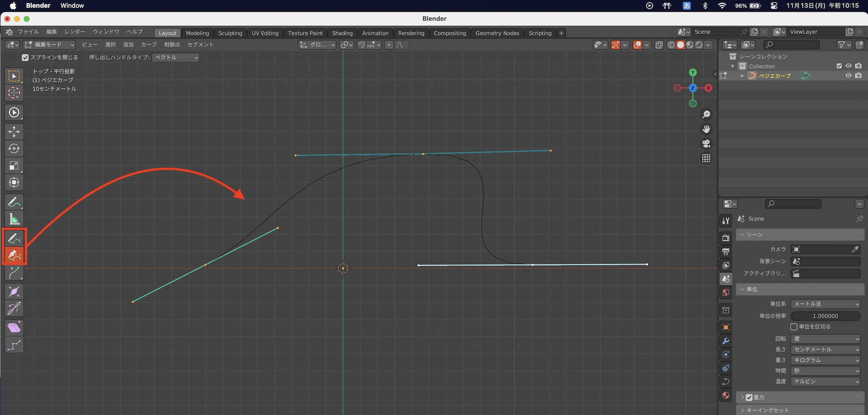
Task: Activate the Move tool in toolbar
Action: pos(14,132)
